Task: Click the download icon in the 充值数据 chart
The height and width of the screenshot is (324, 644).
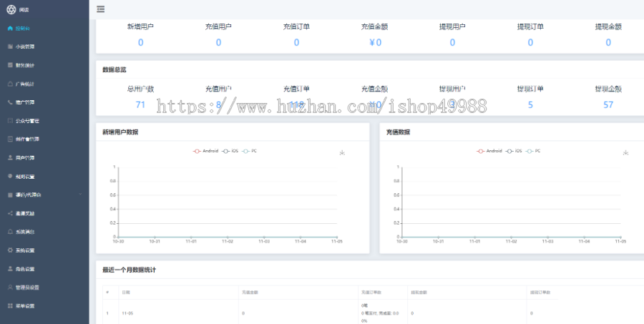Action: [x=625, y=153]
